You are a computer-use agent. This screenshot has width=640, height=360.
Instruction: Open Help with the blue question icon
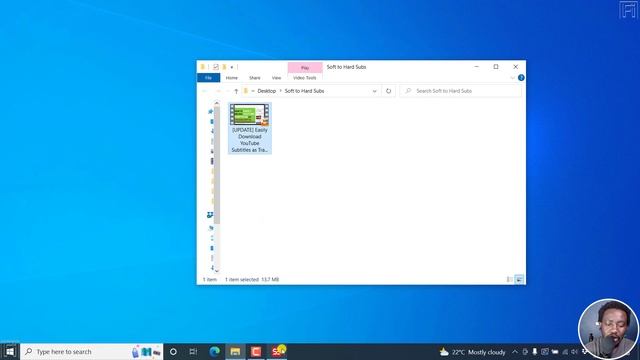(521, 78)
